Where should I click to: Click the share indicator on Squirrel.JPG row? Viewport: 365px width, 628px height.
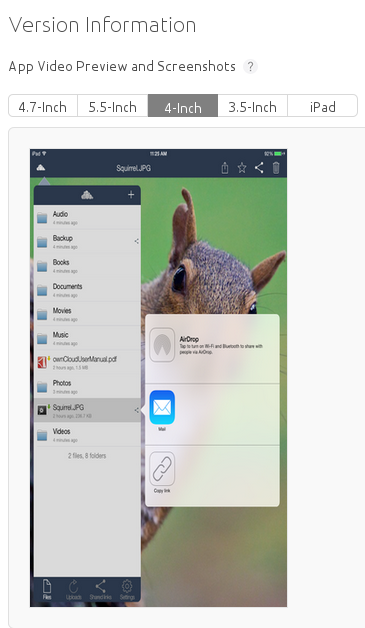pyautogui.click(x=137, y=410)
